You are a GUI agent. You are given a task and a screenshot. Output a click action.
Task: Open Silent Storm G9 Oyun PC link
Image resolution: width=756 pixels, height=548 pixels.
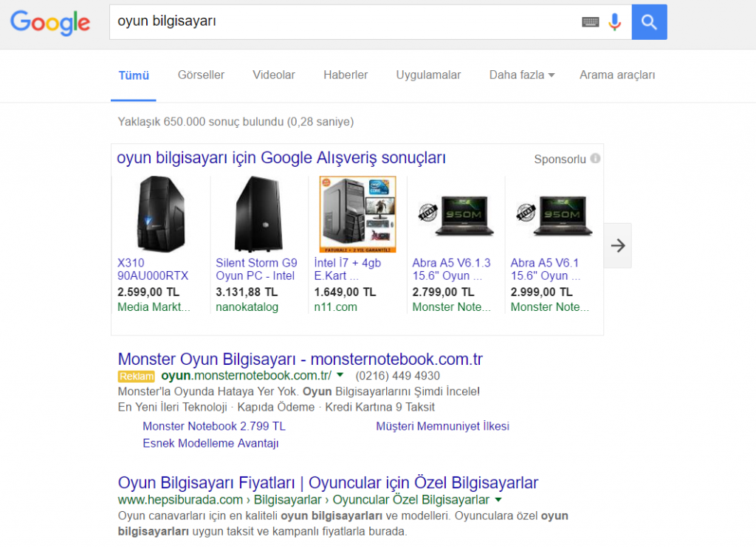256,269
